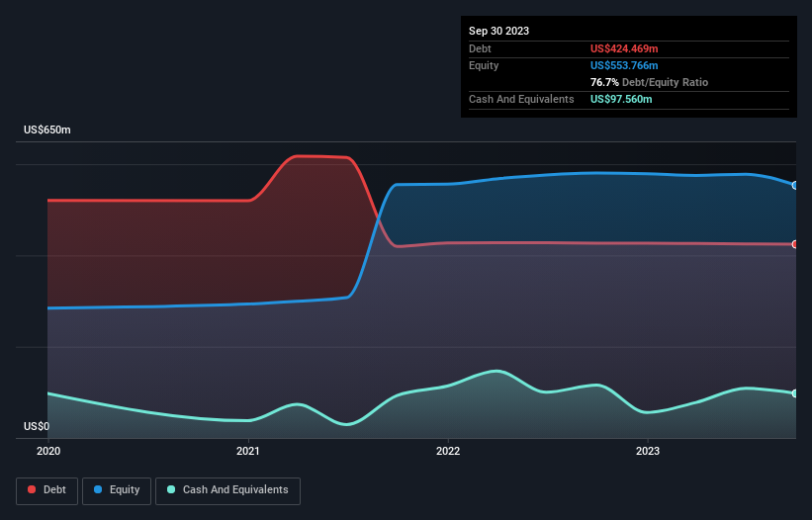Click tooltip Cash And Equivalents row label
Screen dimensions: 812x520
(x=521, y=99)
